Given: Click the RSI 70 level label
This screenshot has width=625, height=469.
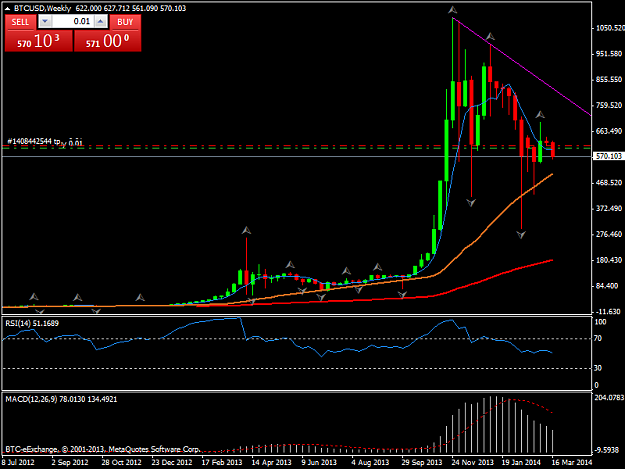Looking at the screenshot, I should (x=598, y=338).
